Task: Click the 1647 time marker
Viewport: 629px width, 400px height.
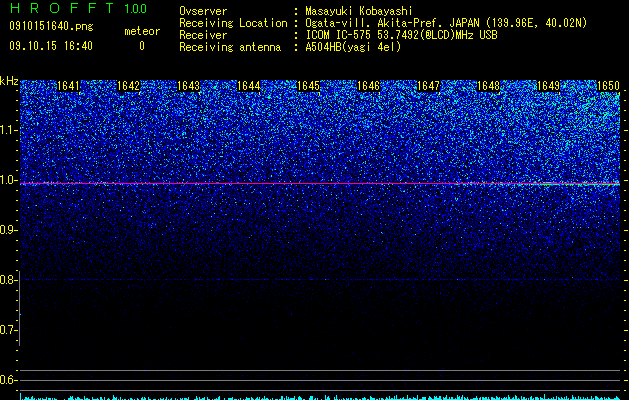Action: click(x=428, y=86)
